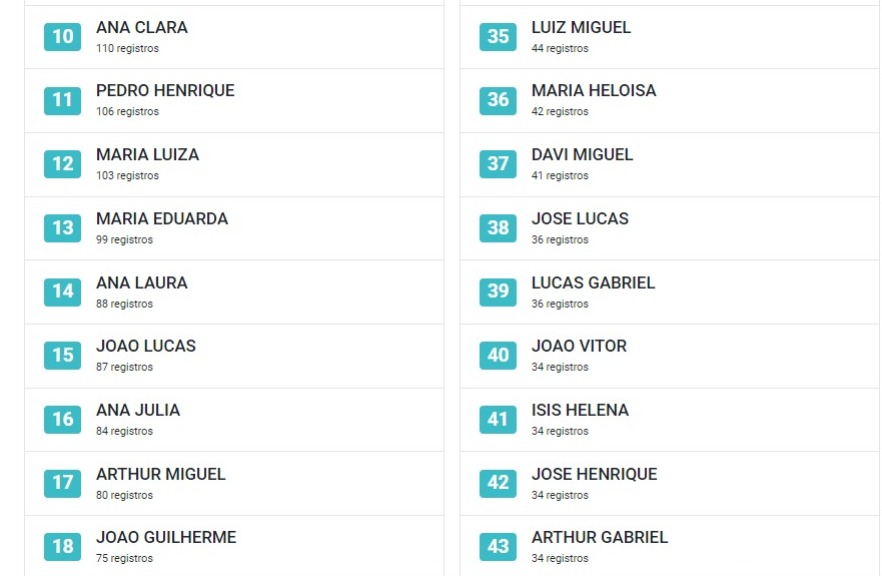
Task: Open the ISIS HELENA entry
Action: click(x=580, y=410)
